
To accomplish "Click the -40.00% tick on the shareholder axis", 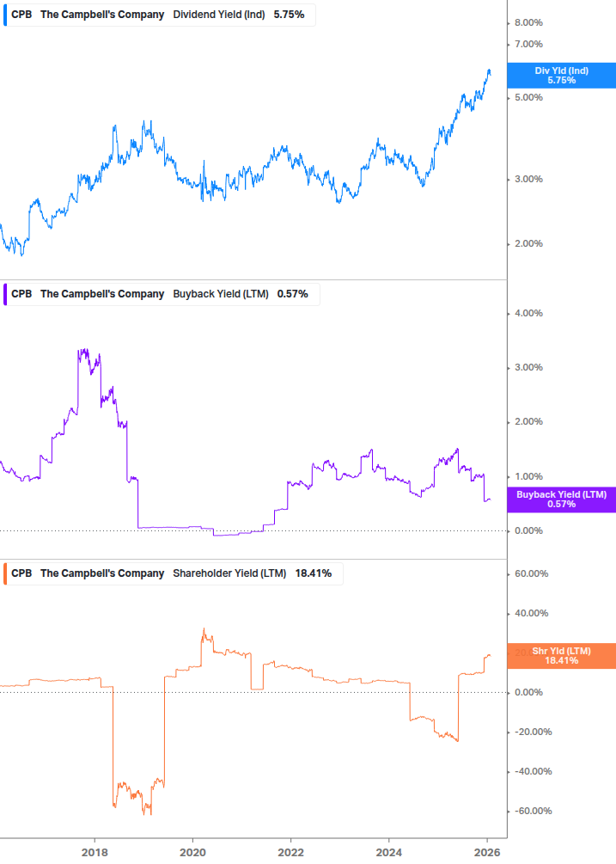I will 533,771.
